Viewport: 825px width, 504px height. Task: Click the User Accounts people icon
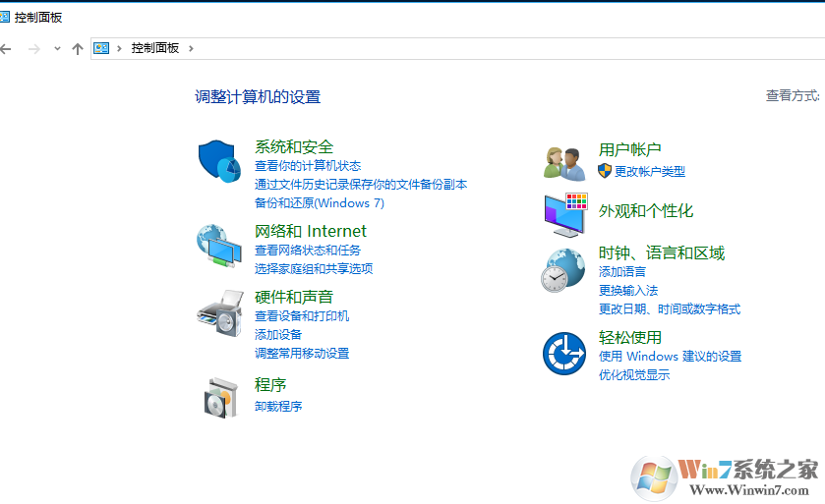564,164
